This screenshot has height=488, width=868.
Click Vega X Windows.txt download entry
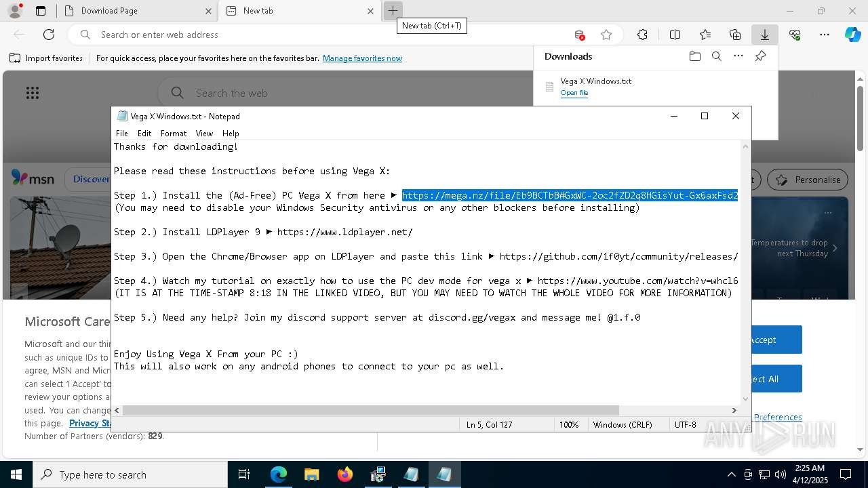[x=655, y=86]
